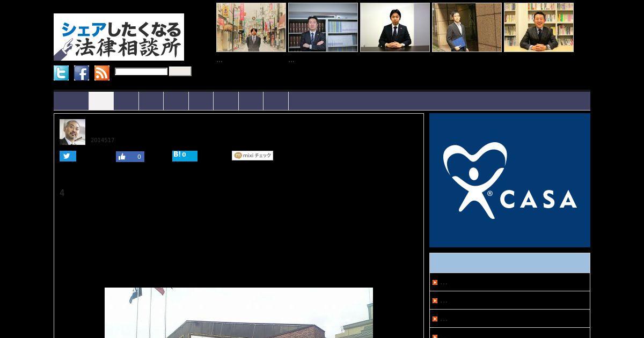
Task: Open thumbnail of man seated against white wall
Action: [395, 27]
